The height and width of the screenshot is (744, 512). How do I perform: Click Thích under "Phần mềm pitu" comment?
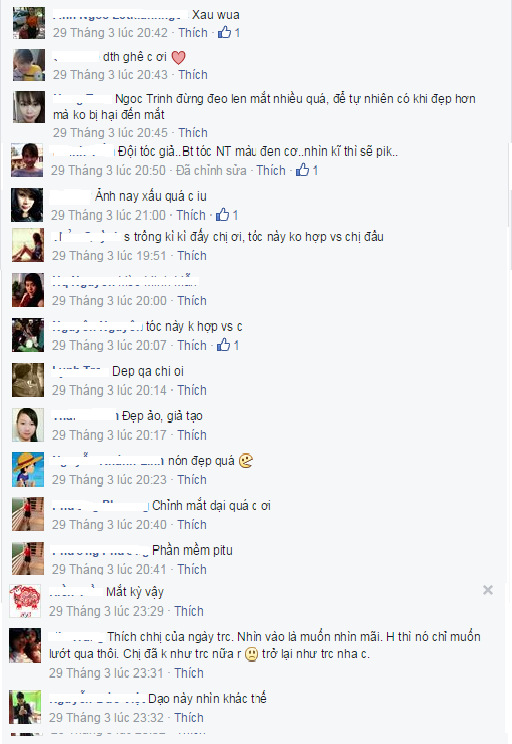pyautogui.click(x=192, y=569)
